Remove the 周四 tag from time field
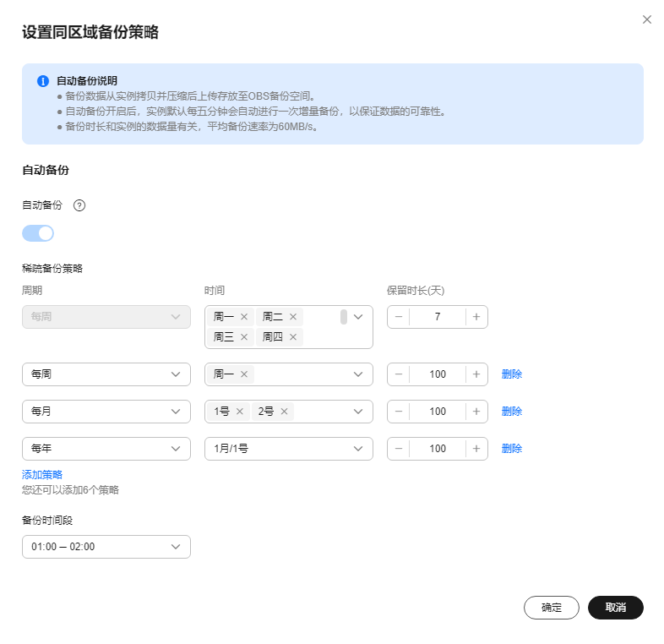Screen dimensions: 664x644 [x=293, y=337]
